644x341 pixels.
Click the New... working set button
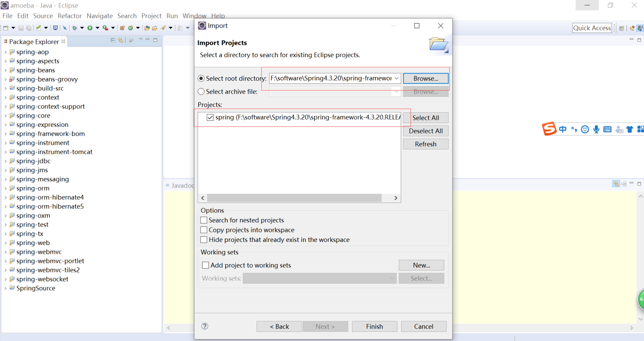421,265
